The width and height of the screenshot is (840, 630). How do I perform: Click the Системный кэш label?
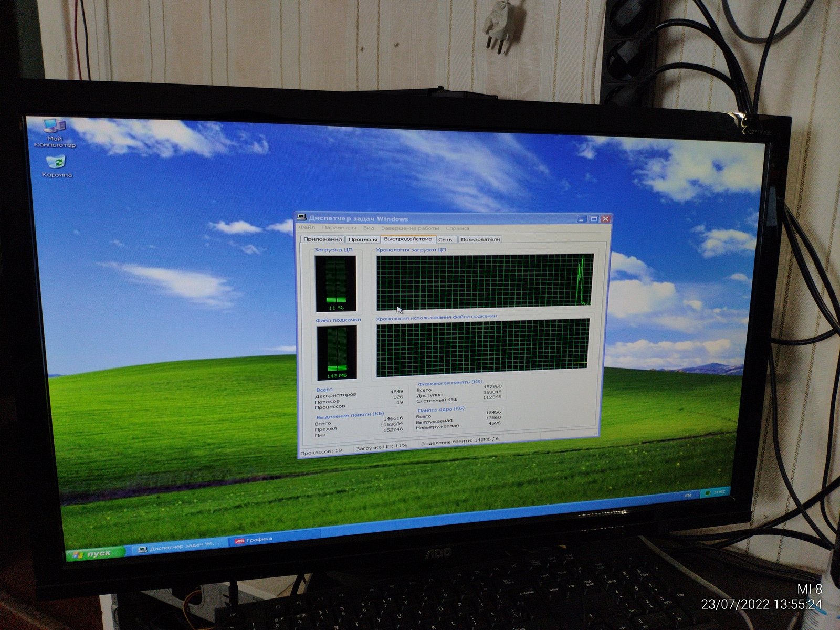pyautogui.click(x=437, y=400)
